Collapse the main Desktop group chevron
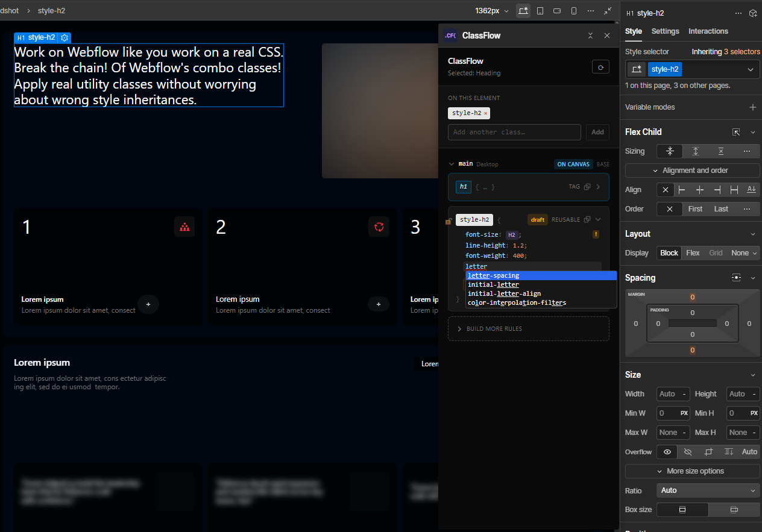762x532 pixels. [x=451, y=164]
